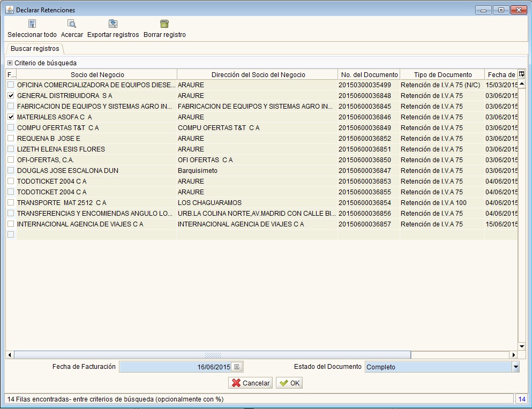Screen dimensions: 532x409
Task: Click the Fecha de Facturación date field
Action: pyautogui.click(x=176, y=367)
